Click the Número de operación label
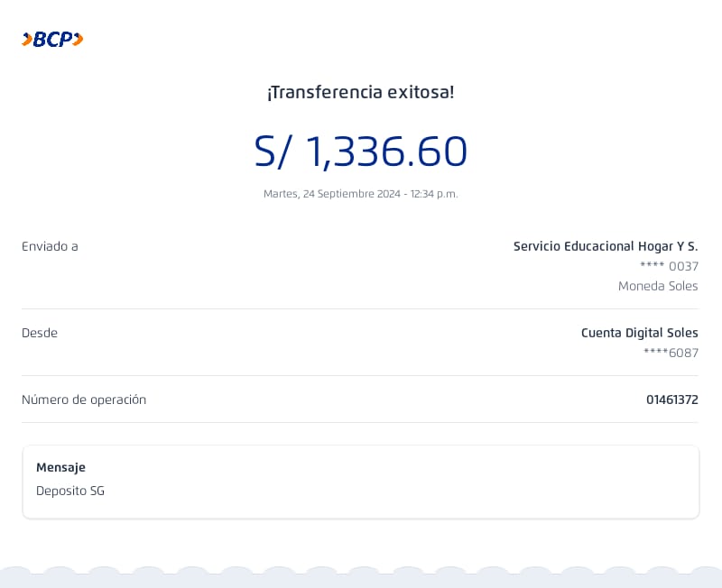This screenshot has width=722, height=588. coord(84,400)
